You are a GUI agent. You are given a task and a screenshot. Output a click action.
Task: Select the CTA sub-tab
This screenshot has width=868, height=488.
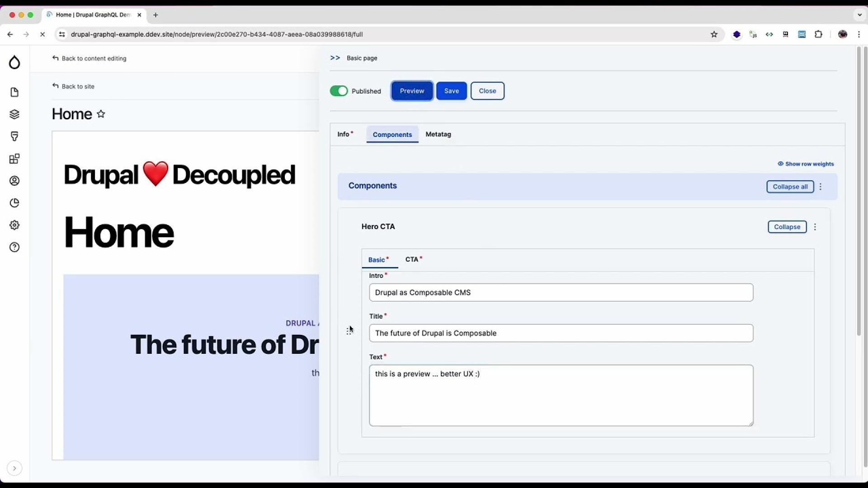[x=413, y=259]
